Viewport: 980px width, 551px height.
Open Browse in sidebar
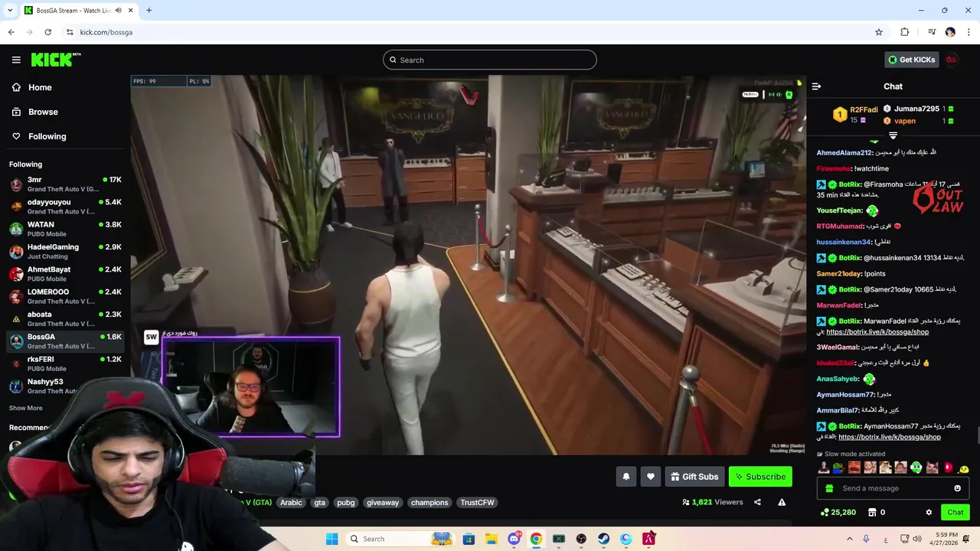point(43,112)
